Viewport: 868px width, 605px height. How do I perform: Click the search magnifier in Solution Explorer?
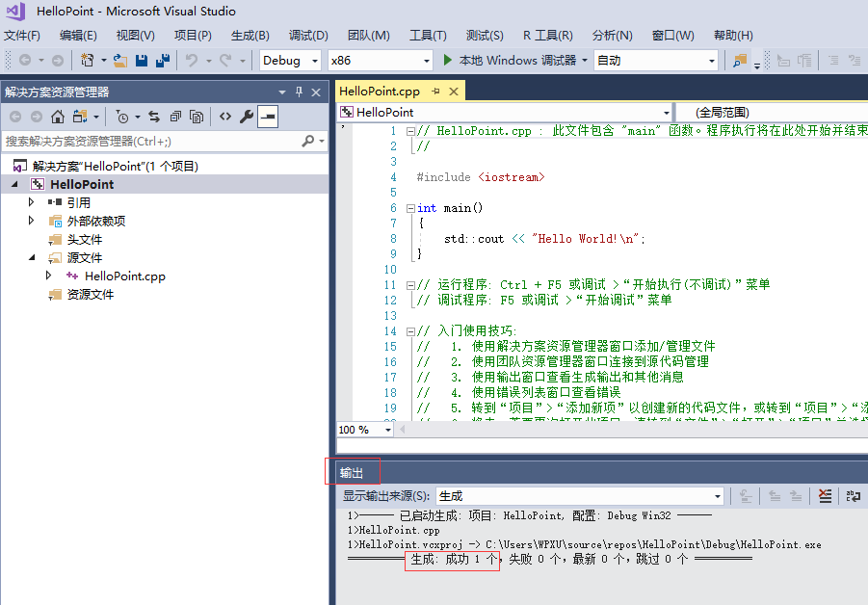point(308,142)
